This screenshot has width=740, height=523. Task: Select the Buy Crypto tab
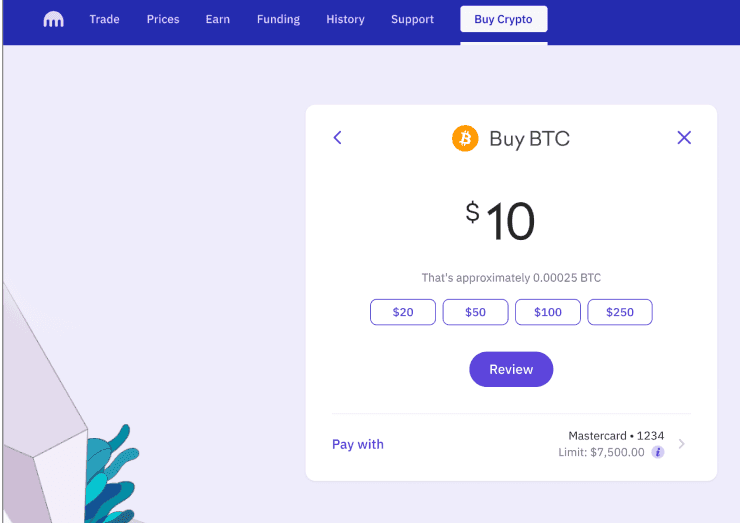tap(503, 19)
